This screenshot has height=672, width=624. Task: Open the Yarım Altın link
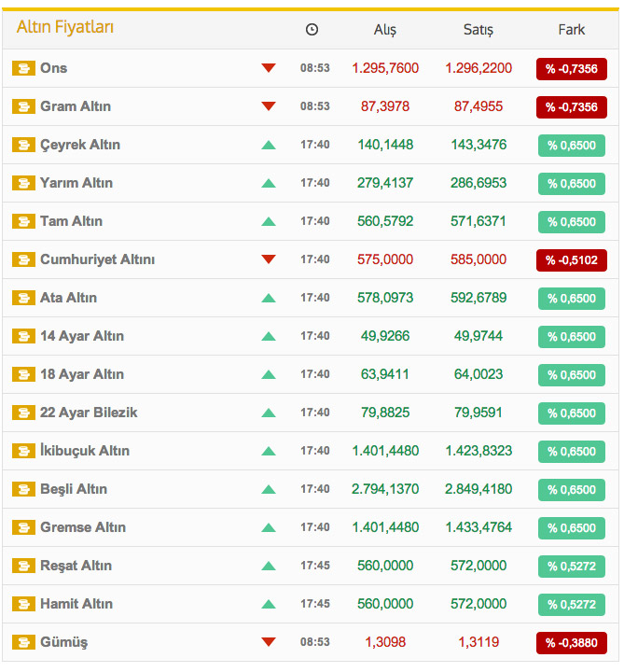[76, 183]
